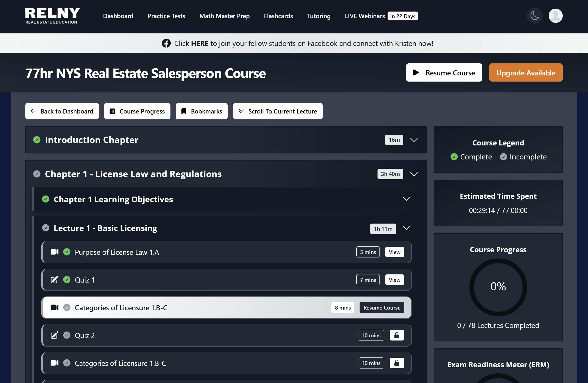Viewport: 588px width, 383px height.
Task: Switch to the Flashcards section
Action: 278,16
